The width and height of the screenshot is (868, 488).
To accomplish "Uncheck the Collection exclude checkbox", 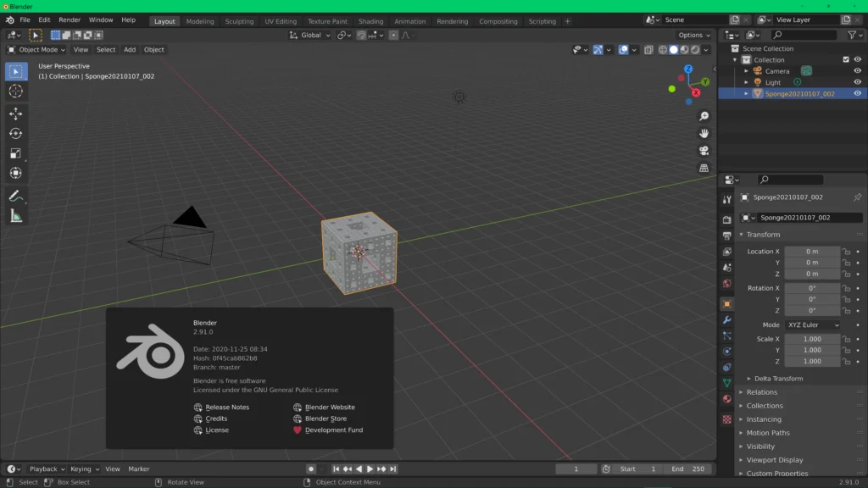I will [x=845, y=60].
